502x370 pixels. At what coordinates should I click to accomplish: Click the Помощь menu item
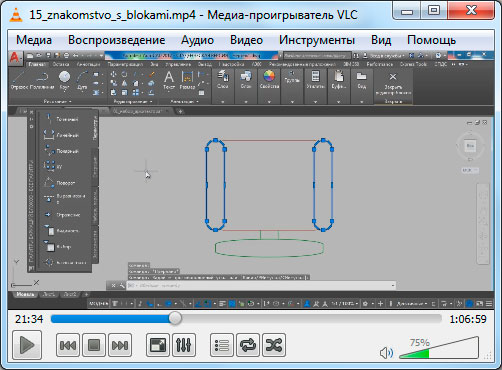point(431,40)
